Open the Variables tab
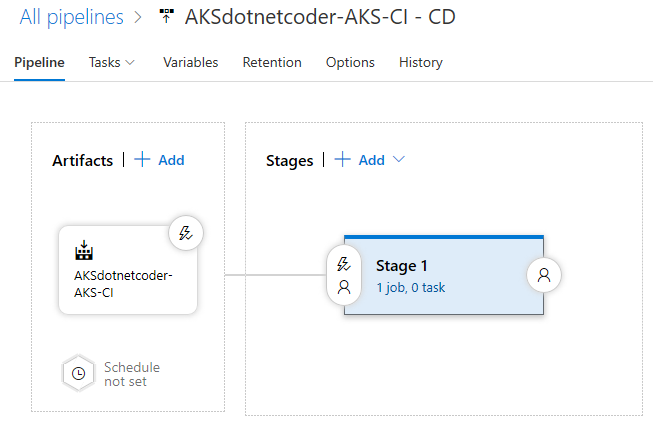The width and height of the screenshot is (653, 425). point(191,62)
